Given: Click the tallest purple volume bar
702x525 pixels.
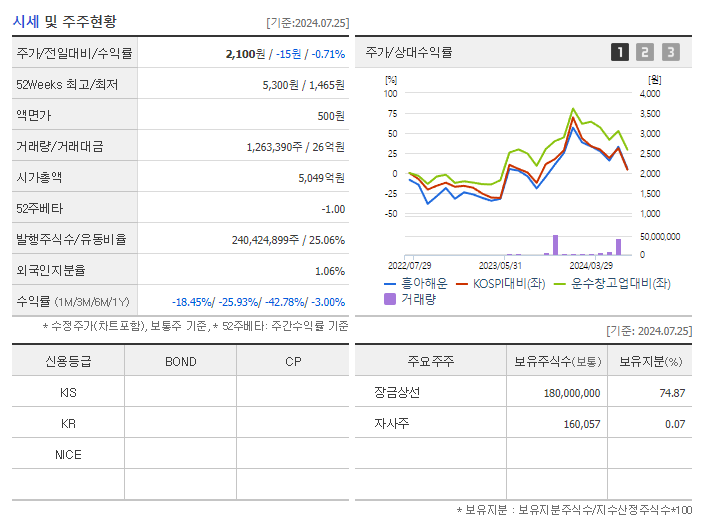Looking at the screenshot, I should (556, 245).
